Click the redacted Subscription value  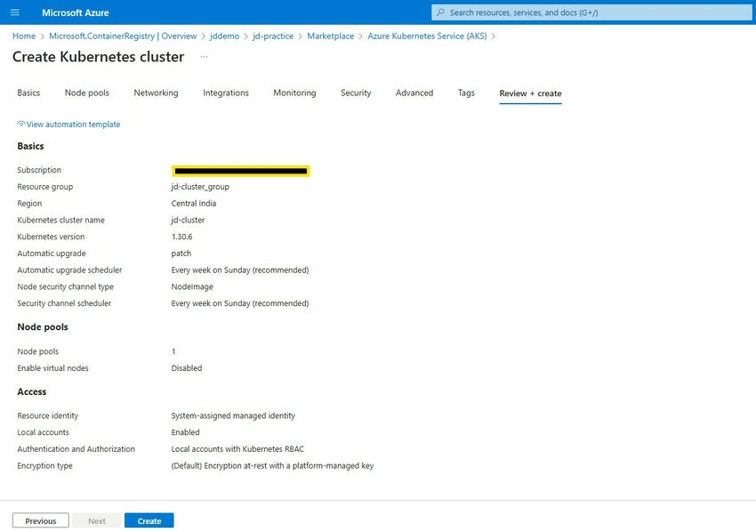click(x=241, y=171)
